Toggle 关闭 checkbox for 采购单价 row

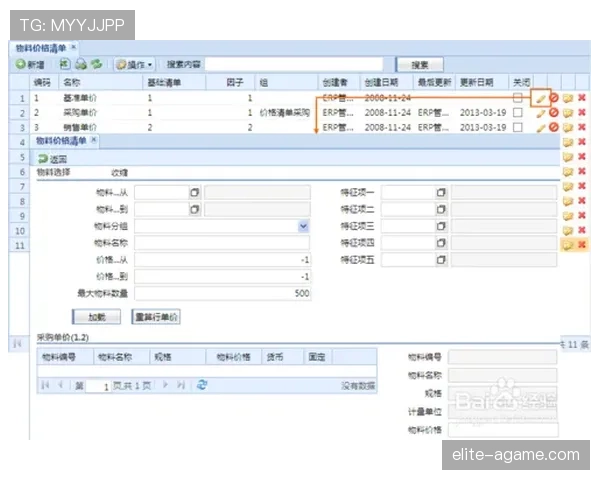pos(518,113)
